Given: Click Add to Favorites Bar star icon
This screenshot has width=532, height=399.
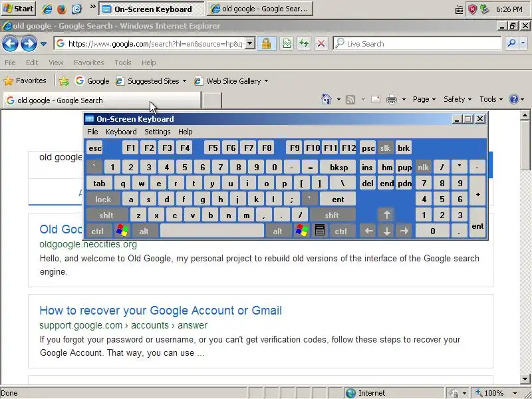Looking at the screenshot, I should click(x=63, y=80).
